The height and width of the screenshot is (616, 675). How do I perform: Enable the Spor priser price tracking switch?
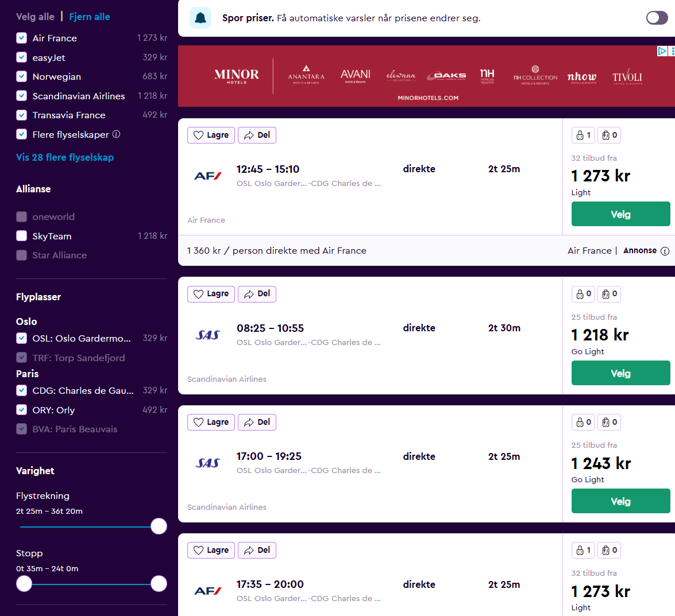(x=657, y=18)
